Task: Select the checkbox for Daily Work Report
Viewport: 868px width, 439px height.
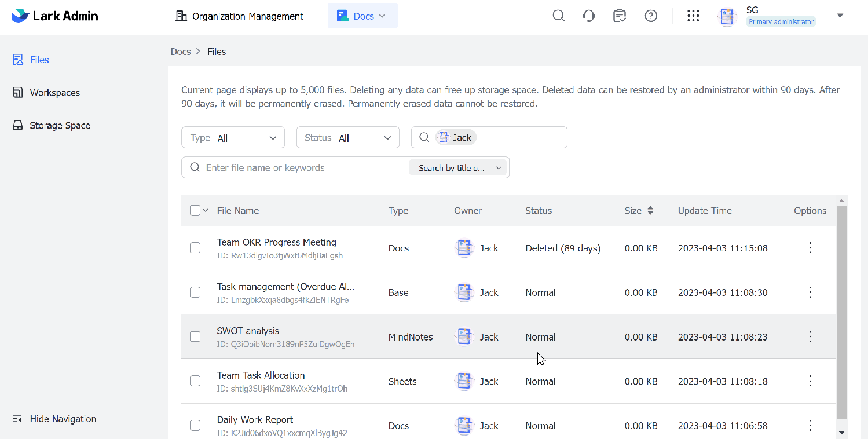Action: point(195,425)
